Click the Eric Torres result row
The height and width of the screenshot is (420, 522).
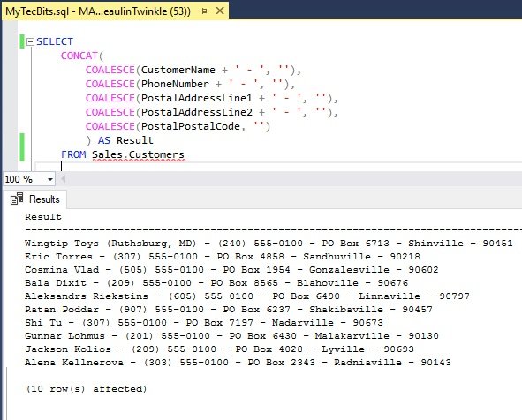pos(223,257)
